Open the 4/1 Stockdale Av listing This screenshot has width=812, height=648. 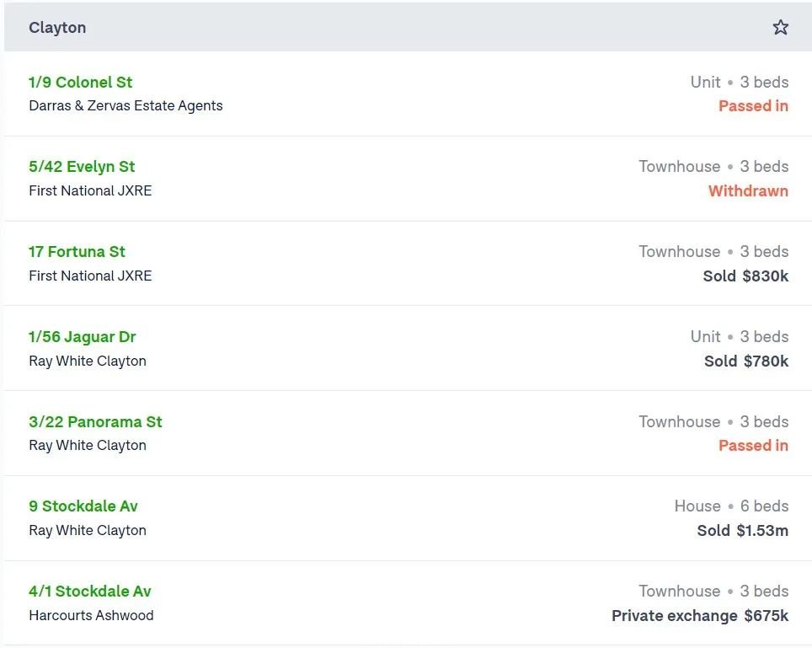(x=89, y=591)
